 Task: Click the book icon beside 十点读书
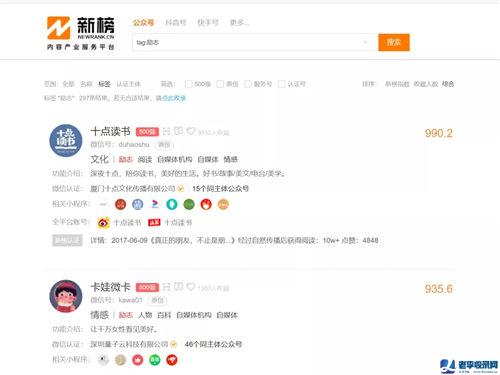[179, 131]
